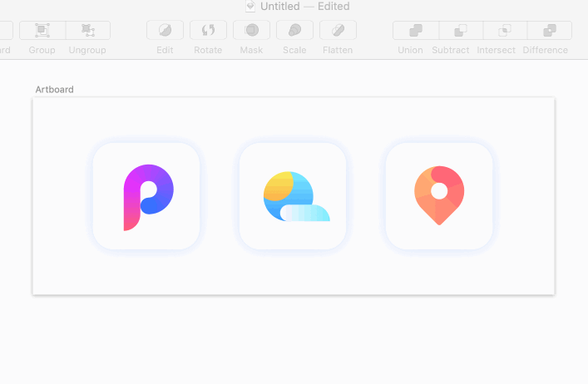Apply the Union boolean operation
The width and height of the screenshot is (588, 384).
415,31
